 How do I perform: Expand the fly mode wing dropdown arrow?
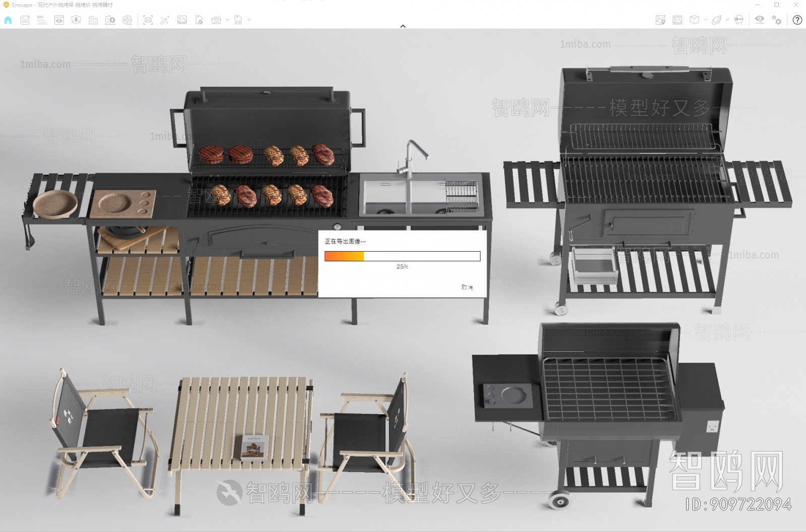(x=727, y=20)
